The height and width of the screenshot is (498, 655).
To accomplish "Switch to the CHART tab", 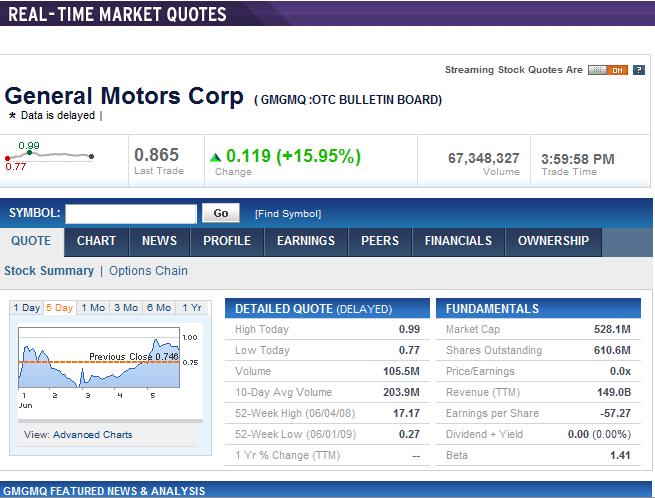I will click(x=96, y=241).
